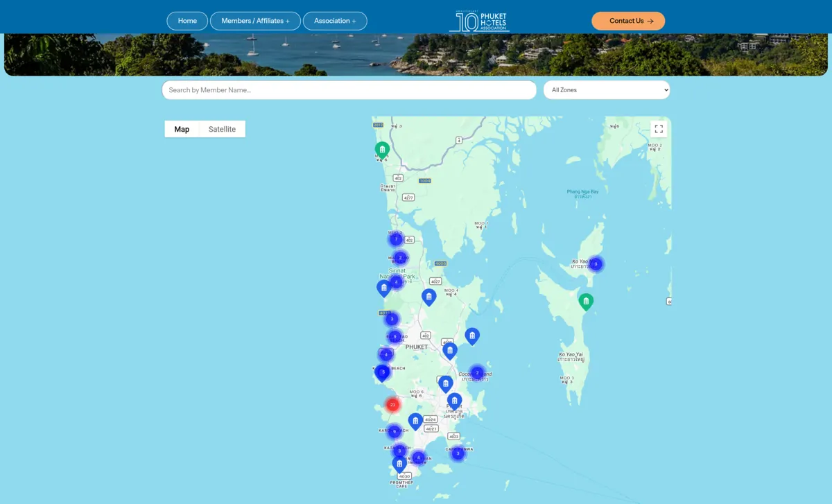The image size is (832, 504).
Task: Open the Cape Panwa cluster showing 3
Action: (x=458, y=453)
